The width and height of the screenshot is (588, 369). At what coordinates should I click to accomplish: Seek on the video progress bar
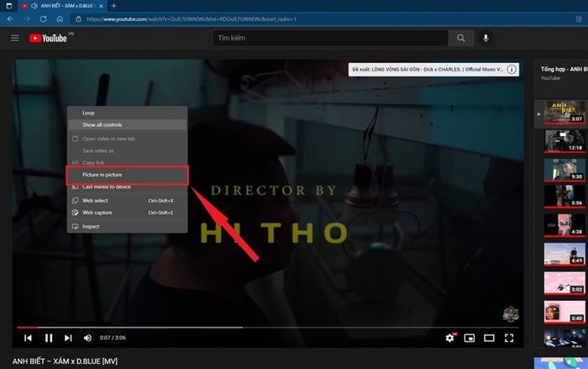(x=267, y=327)
